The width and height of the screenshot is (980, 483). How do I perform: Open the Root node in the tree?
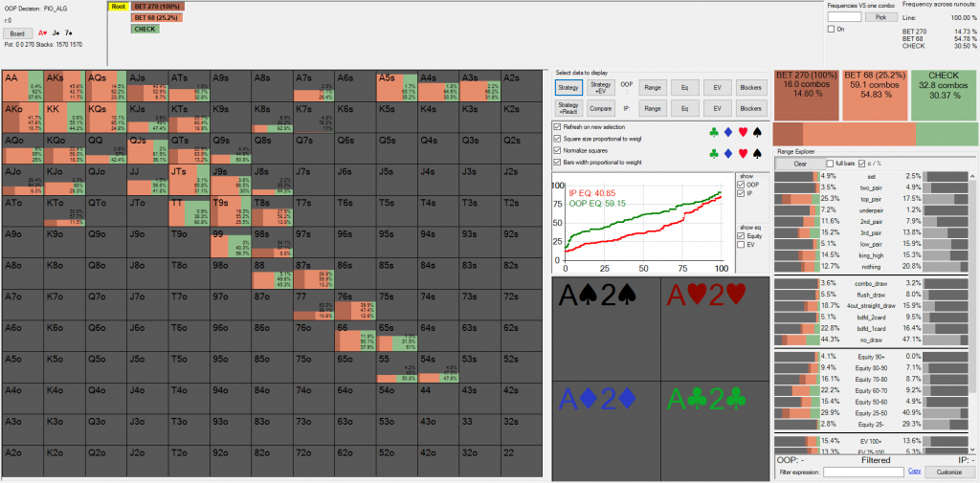[x=119, y=7]
